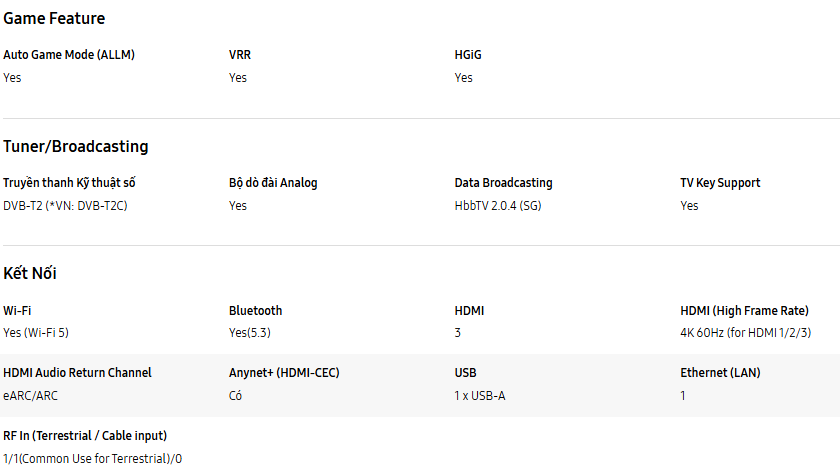Select the DVB-T2 (*VN: DVB-T2C) value
Image resolution: width=840 pixels, height=476 pixels.
(65, 205)
